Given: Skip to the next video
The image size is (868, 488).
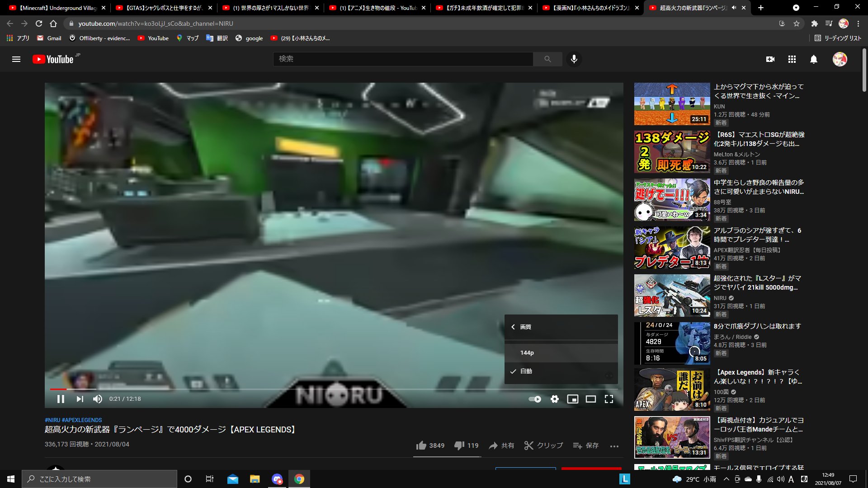Looking at the screenshot, I should [80, 399].
